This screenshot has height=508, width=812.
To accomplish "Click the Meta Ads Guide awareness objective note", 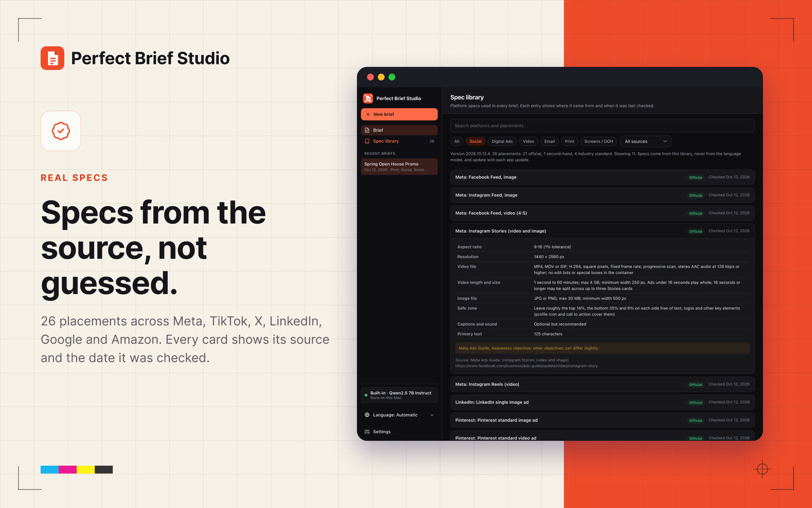I will click(x=602, y=348).
